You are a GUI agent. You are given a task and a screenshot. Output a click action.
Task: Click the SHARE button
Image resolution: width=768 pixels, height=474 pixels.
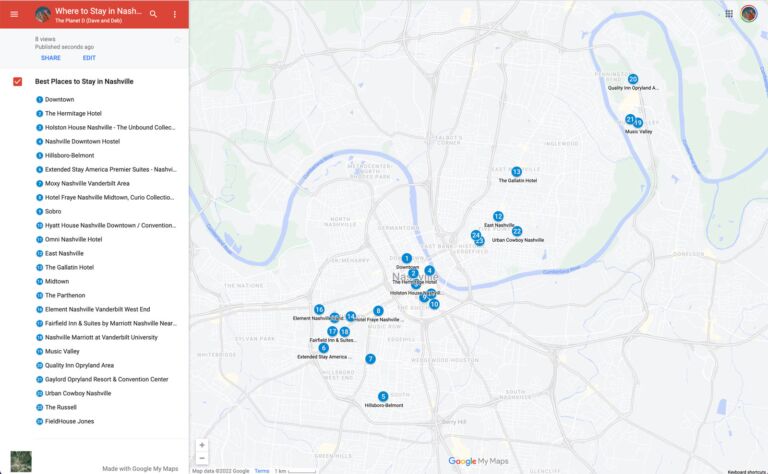coord(51,58)
